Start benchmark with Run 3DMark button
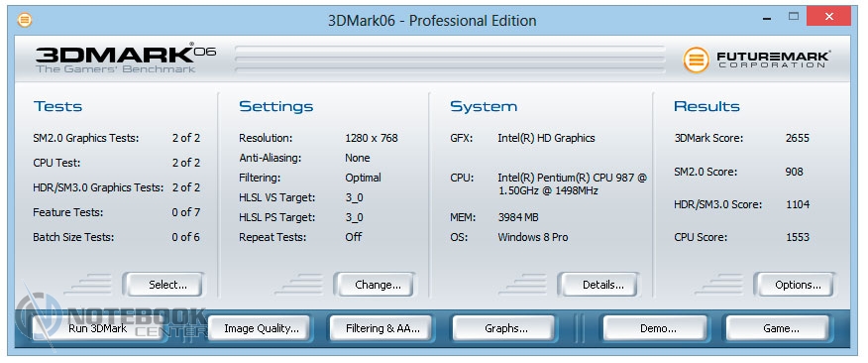The height and width of the screenshot is (363, 868). 98,328
